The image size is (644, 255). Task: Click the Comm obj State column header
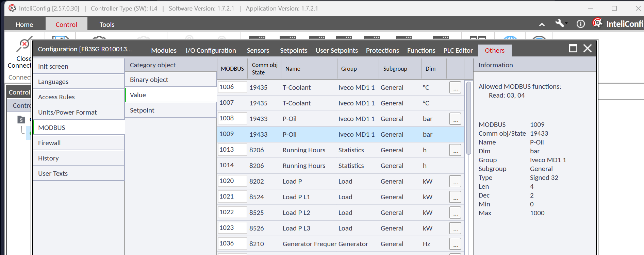(265, 69)
